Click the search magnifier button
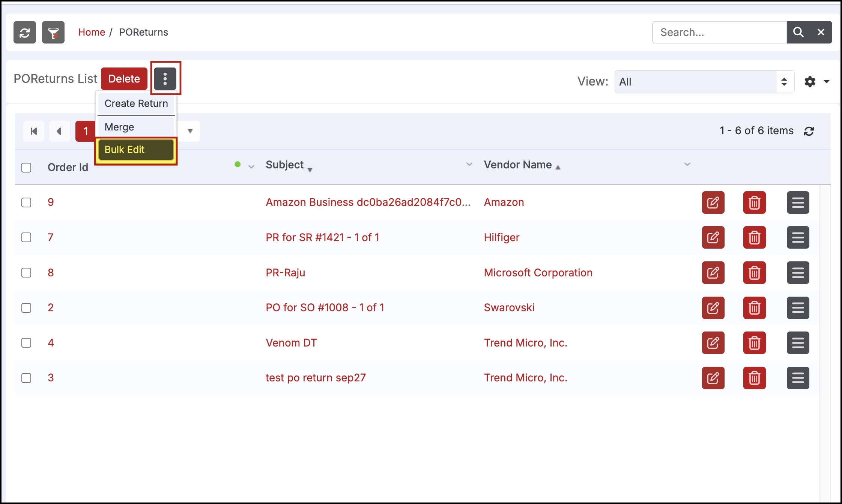The width and height of the screenshot is (842, 504). coord(798,33)
